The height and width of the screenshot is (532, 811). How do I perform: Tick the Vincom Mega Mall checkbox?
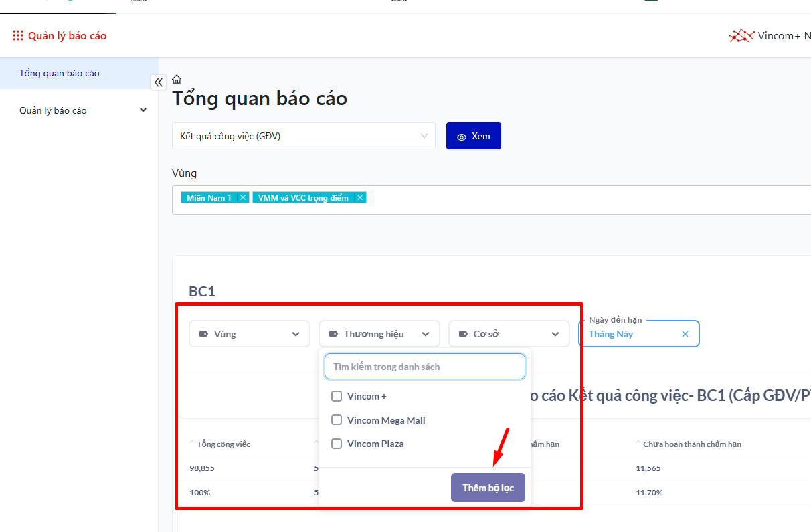click(x=337, y=420)
